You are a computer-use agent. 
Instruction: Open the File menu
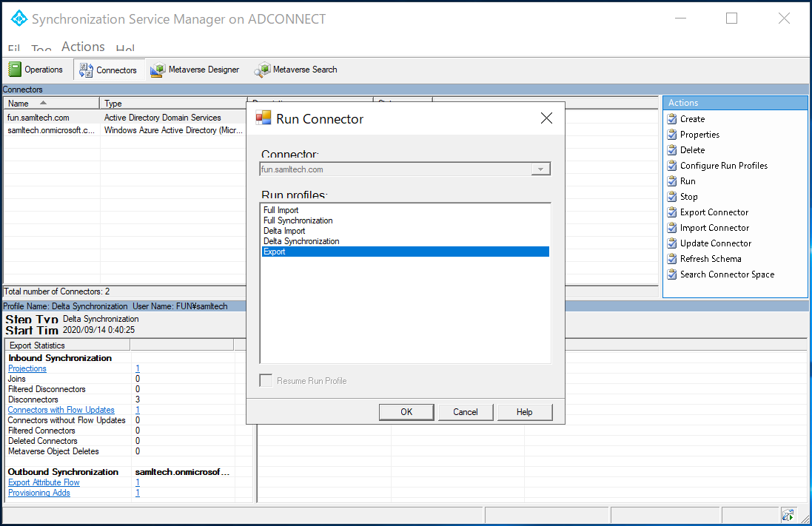14,48
